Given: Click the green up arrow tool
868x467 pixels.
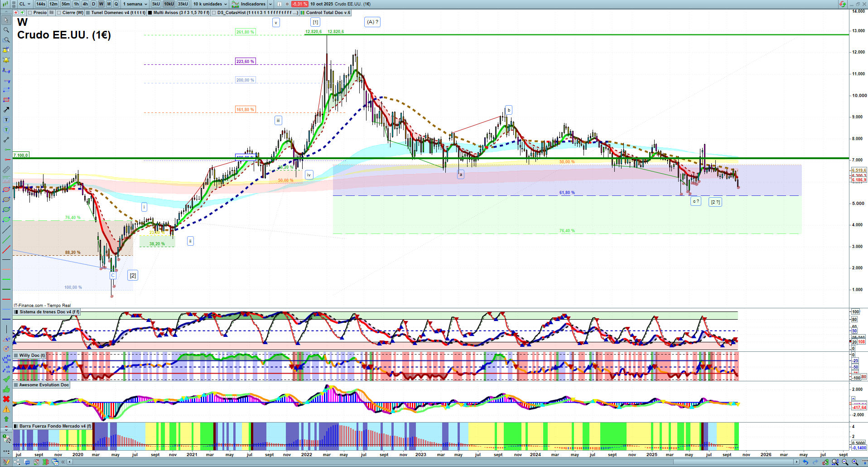Looking at the screenshot, I should point(6,419).
